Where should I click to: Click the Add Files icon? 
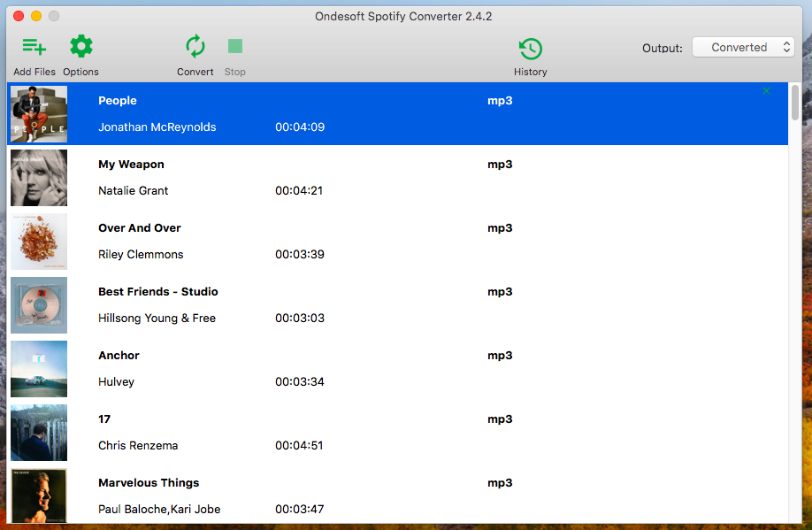coord(34,47)
